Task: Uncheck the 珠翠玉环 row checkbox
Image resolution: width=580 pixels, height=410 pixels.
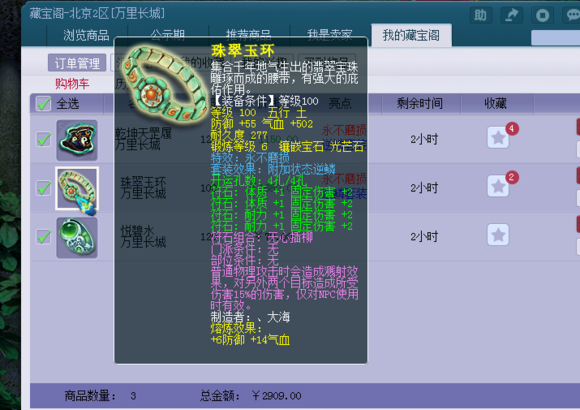Action: [x=44, y=188]
